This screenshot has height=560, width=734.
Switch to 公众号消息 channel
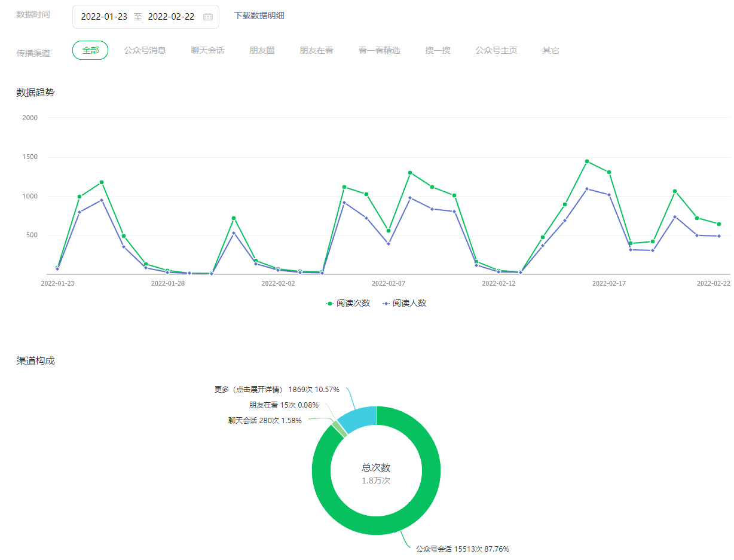coord(145,50)
